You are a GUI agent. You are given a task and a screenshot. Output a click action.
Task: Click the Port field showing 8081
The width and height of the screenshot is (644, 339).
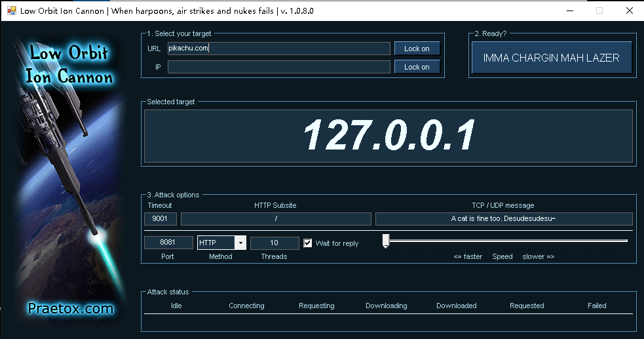coord(168,243)
